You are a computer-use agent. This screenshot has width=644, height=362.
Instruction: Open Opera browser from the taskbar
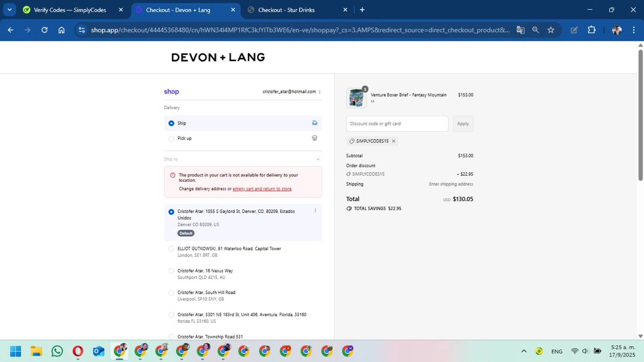click(78, 351)
